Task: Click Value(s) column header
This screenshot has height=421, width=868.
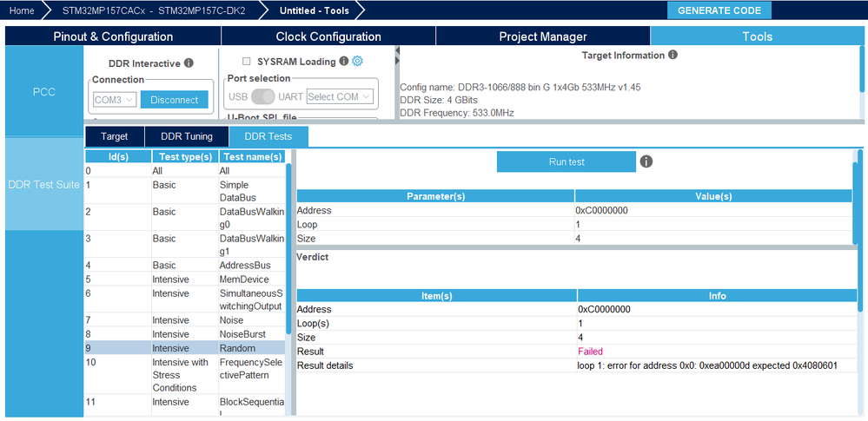Action: (x=713, y=196)
